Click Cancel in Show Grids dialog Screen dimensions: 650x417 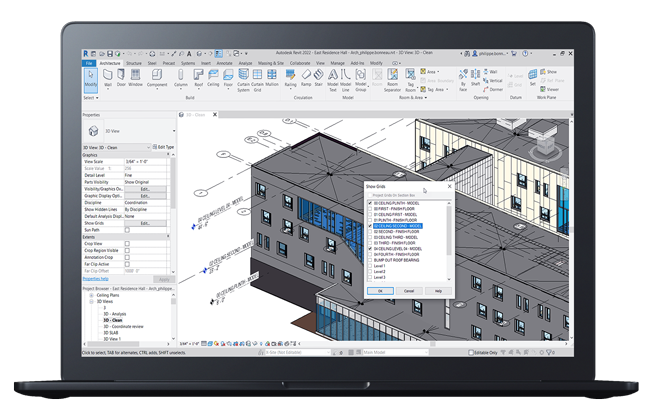(x=409, y=291)
